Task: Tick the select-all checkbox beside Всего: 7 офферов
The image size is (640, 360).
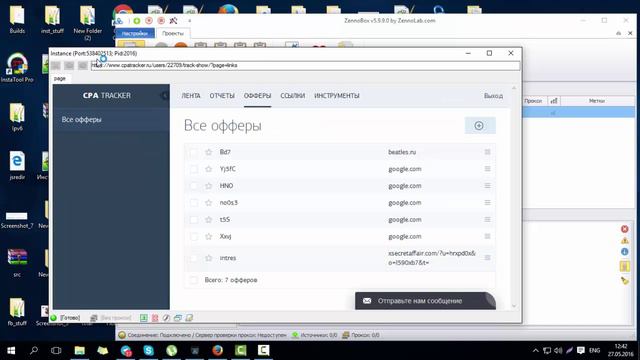Action: (193, 280)
